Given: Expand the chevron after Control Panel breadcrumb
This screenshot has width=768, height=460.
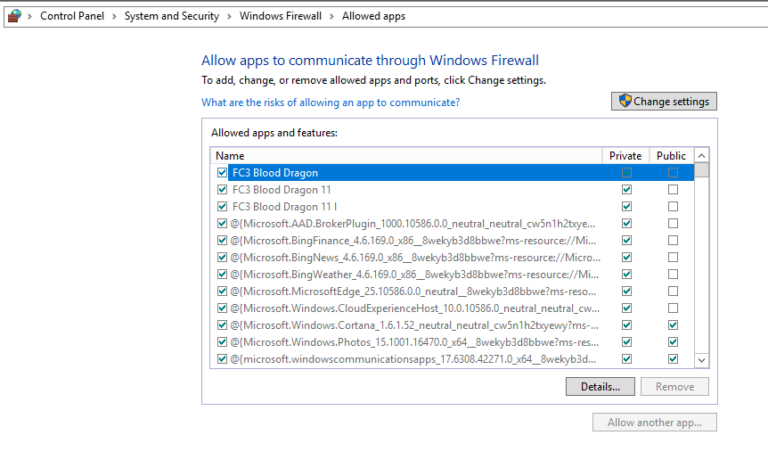Looking at the screenshot, I should (115, 17).
